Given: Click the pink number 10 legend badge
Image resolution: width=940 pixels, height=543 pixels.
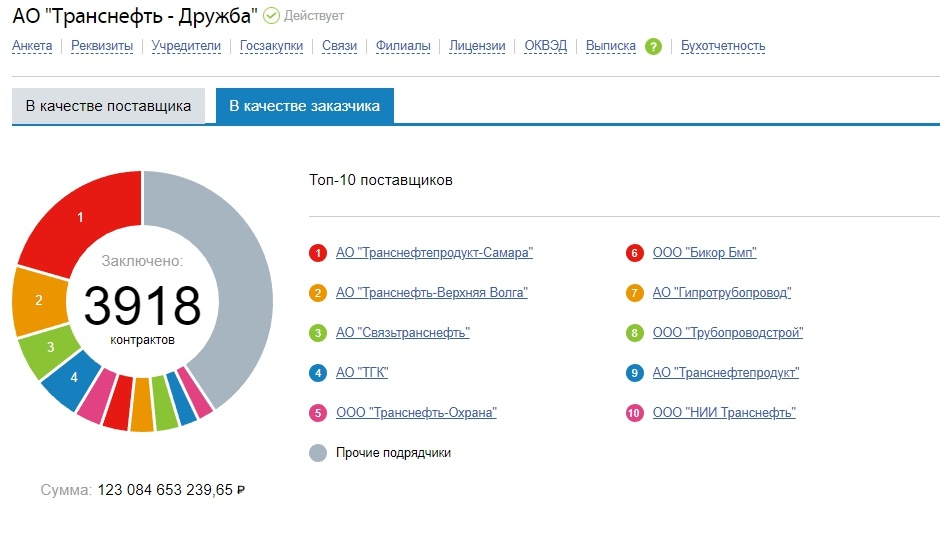Looking at the screenshot, I should pos(634,413).
